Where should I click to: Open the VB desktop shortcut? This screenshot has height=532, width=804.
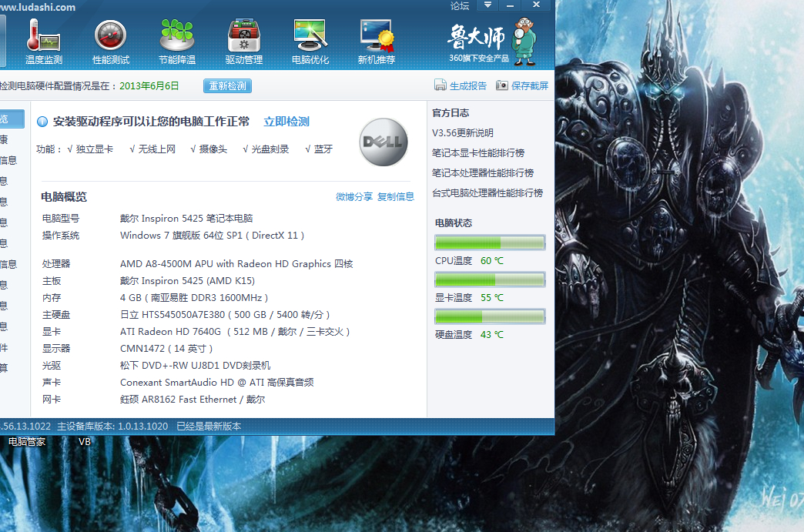85,442
